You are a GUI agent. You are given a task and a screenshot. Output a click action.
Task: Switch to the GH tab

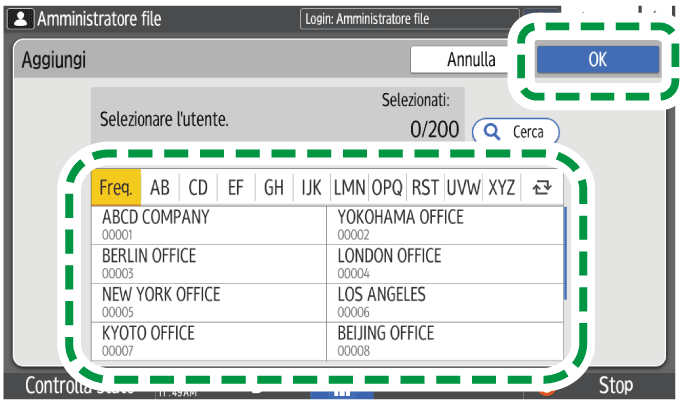click(274, 188)
